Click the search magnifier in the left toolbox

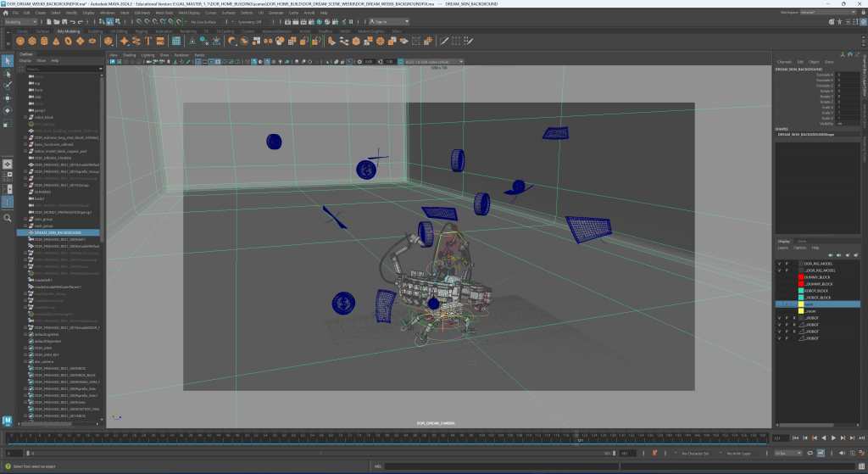coord(8,218)
